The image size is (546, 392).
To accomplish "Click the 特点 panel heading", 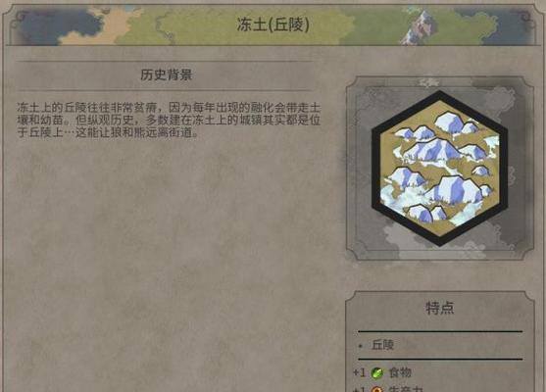I will [440, 308].
